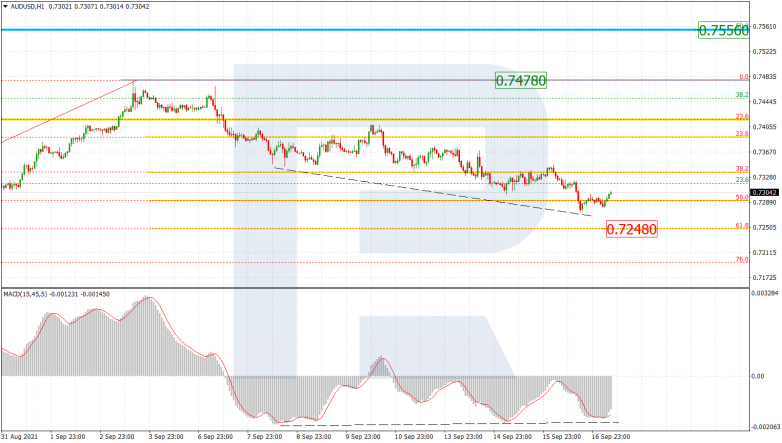
Task: Click the 13 Sep 23:00 time label
Action: [463, 437]
